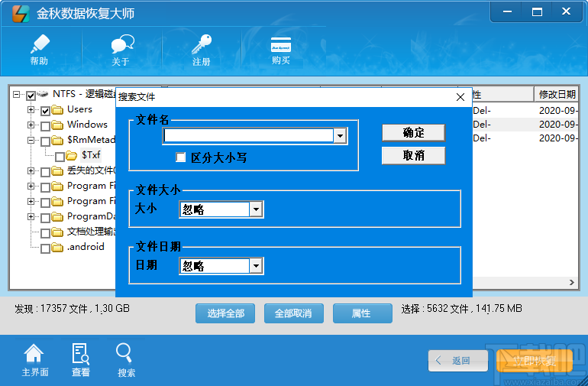Screen dimensions: 588x386
Task: Click the horizontal scrollbar right arrow
Action: point(571,282)
